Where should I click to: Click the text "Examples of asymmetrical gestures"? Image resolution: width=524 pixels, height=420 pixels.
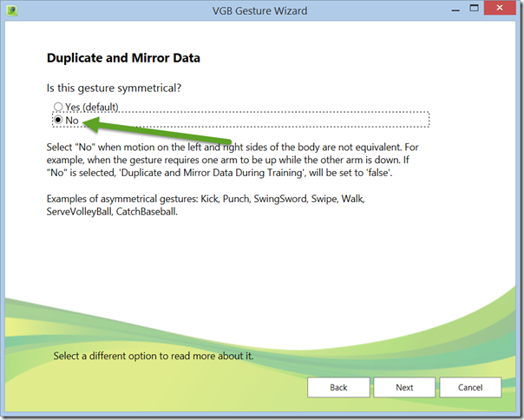(x=122, y=199)
